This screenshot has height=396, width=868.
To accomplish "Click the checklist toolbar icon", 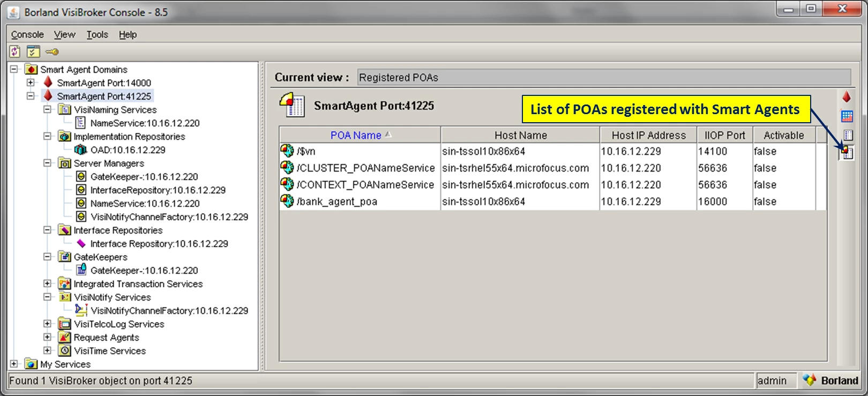I will click(x=33, y=51).
